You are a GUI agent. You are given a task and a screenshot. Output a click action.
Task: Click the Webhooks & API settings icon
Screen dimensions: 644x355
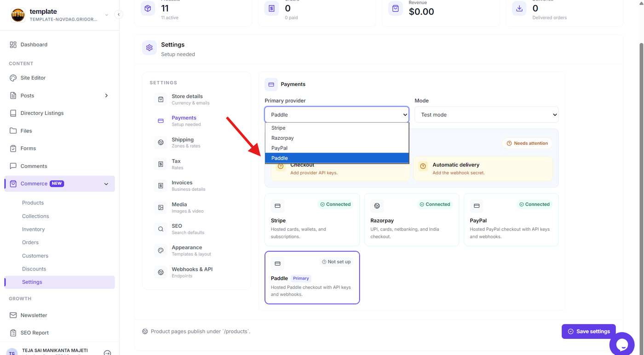tap(161, 272)
